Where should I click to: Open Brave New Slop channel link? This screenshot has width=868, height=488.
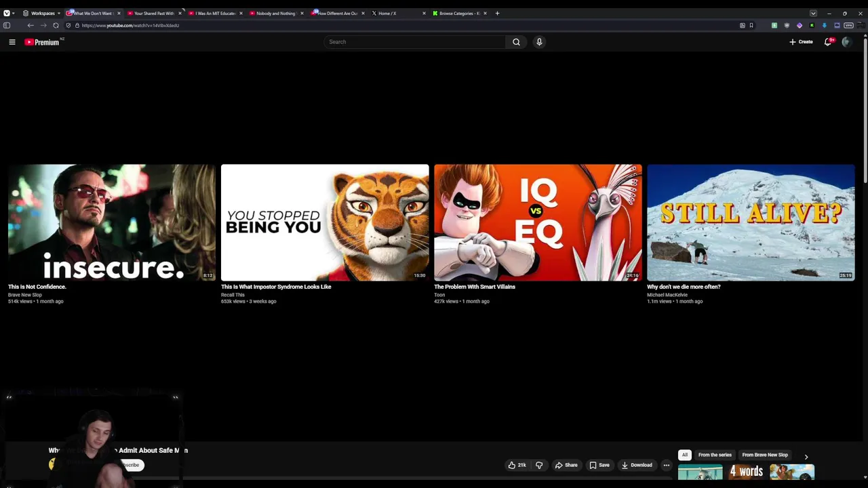pyautogui.click(x=25, y=295)
